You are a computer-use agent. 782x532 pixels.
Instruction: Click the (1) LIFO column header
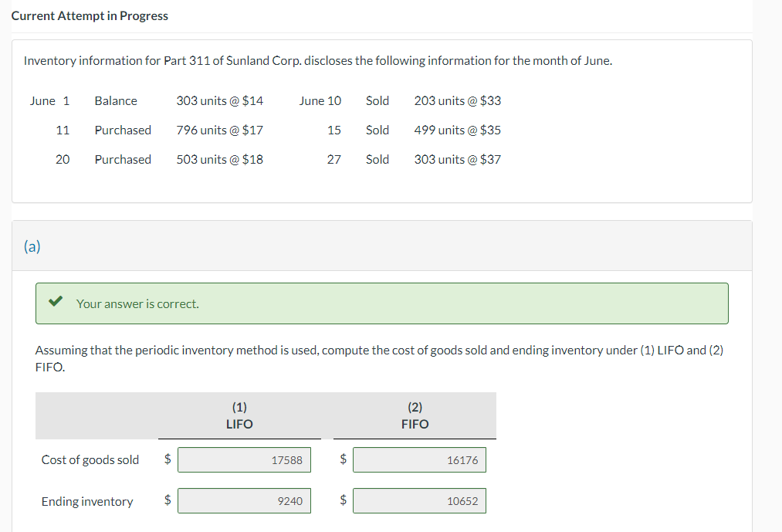[x=239, y=415]
